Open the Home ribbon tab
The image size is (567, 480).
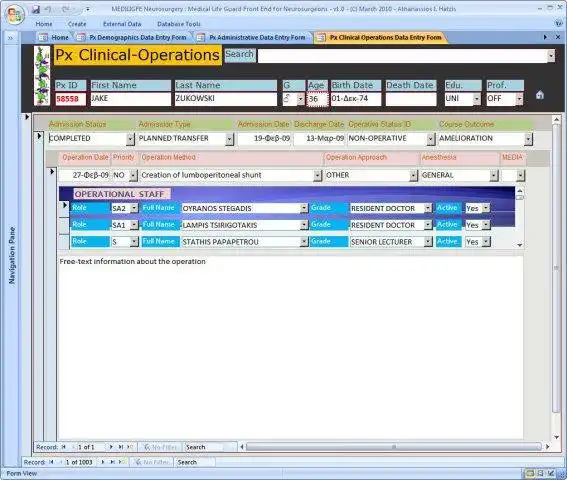[x=44, y=24]
